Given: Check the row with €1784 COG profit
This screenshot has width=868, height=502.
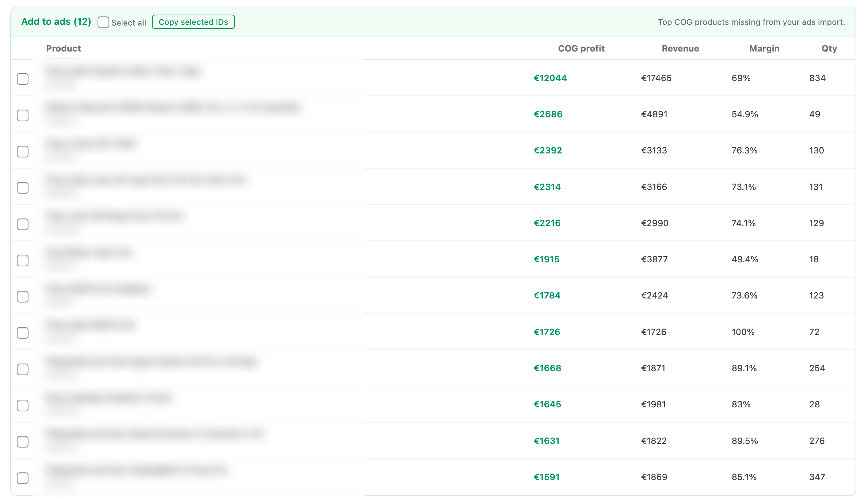Looking at the screenshot, I should tap(22, 296).
